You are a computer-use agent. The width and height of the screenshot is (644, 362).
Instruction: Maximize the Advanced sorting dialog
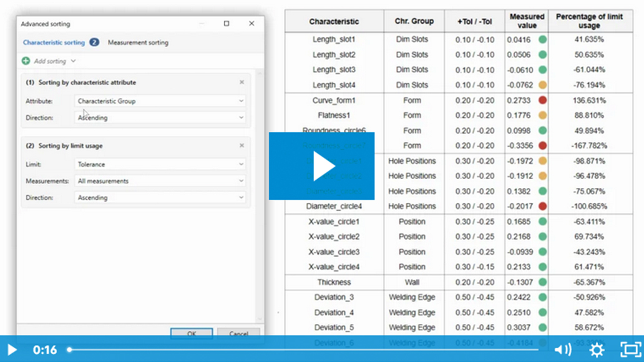[x=227, y=24]
